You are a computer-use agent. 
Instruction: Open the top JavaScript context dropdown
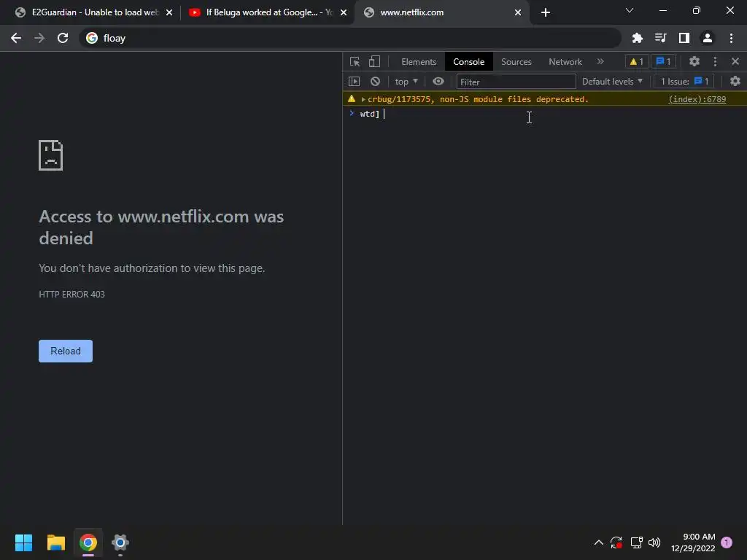click(406, 82)
